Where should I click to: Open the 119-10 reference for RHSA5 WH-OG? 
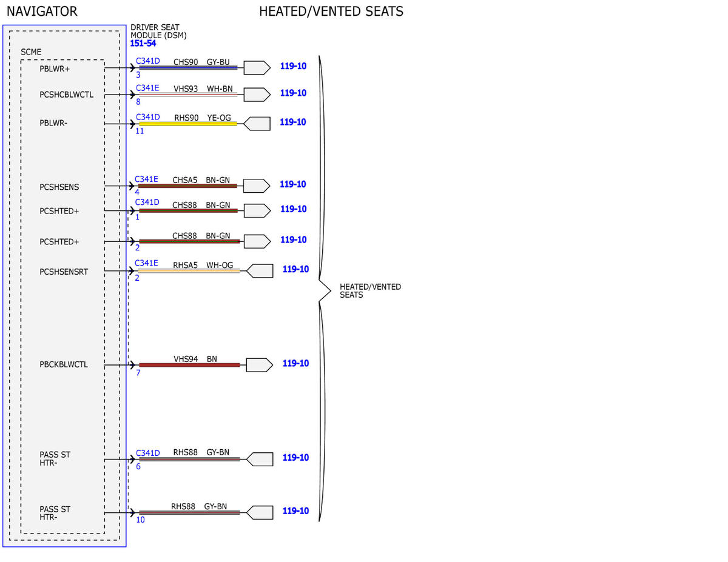295,269
